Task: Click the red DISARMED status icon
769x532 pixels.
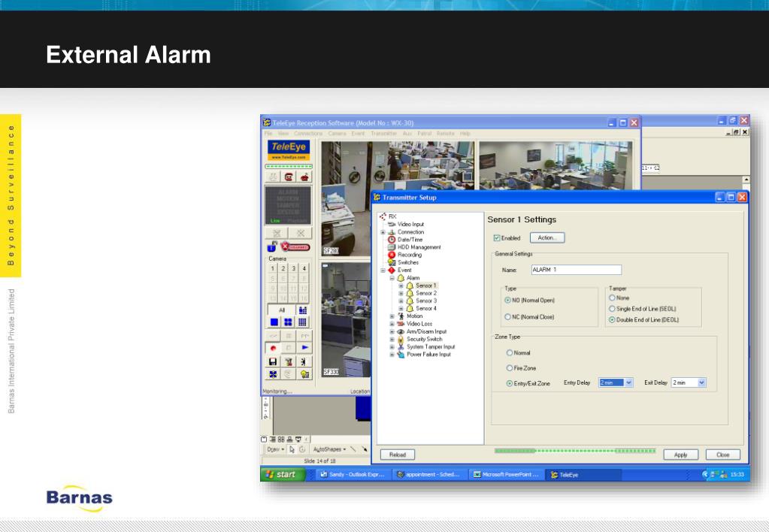Action: pos(295,246)
